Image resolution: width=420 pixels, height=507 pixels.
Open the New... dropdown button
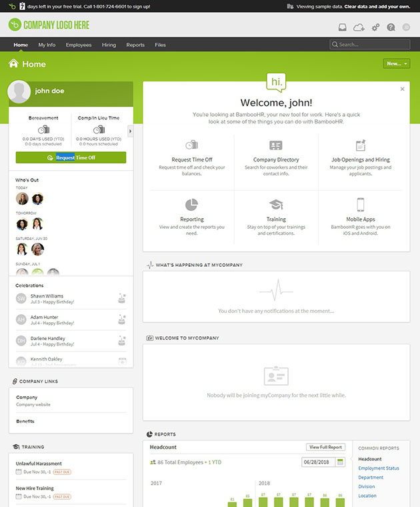click(x=397, y=63)
